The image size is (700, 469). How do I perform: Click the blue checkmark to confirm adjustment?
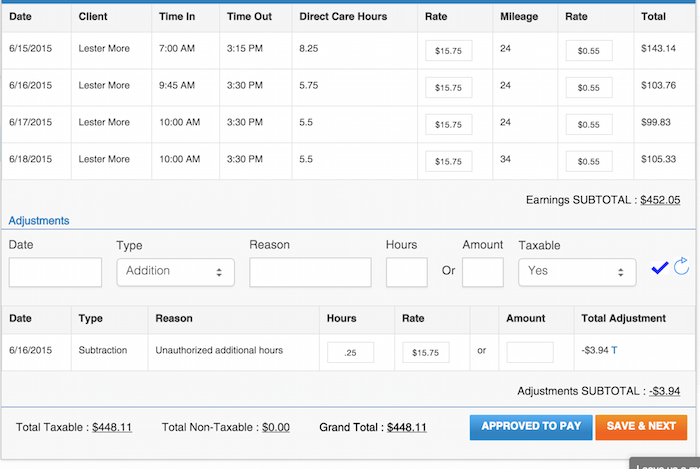pyautogui.click(x=658, y=267)
